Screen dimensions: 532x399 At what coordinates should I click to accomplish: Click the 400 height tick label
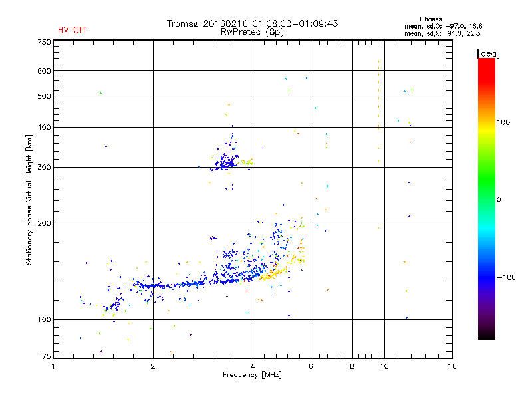(x=45, y=127)
